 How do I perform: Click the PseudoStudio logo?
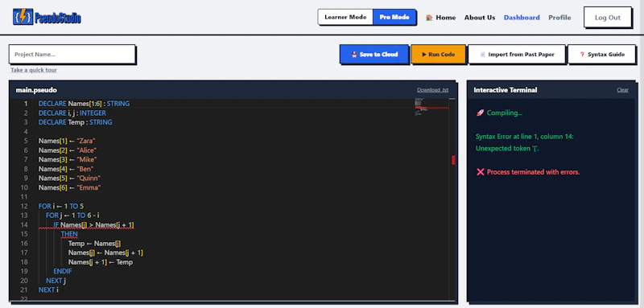pos(47,17)
